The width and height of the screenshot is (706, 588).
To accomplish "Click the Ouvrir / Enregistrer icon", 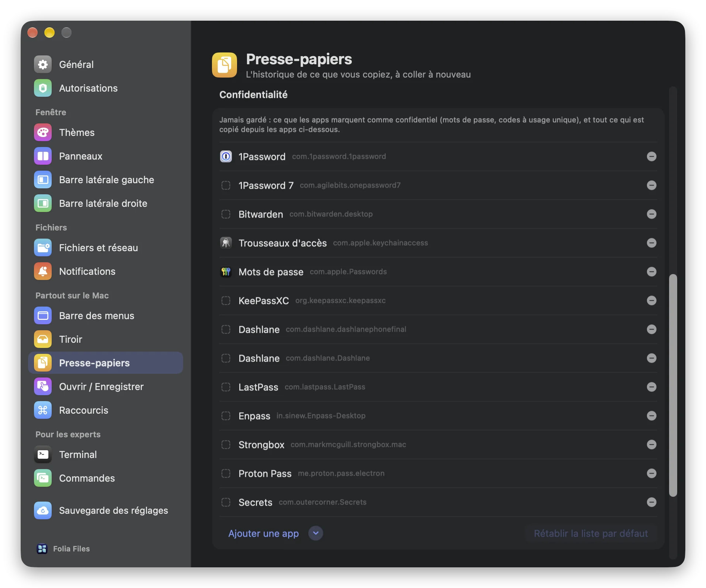I will [x=43, y=387].
